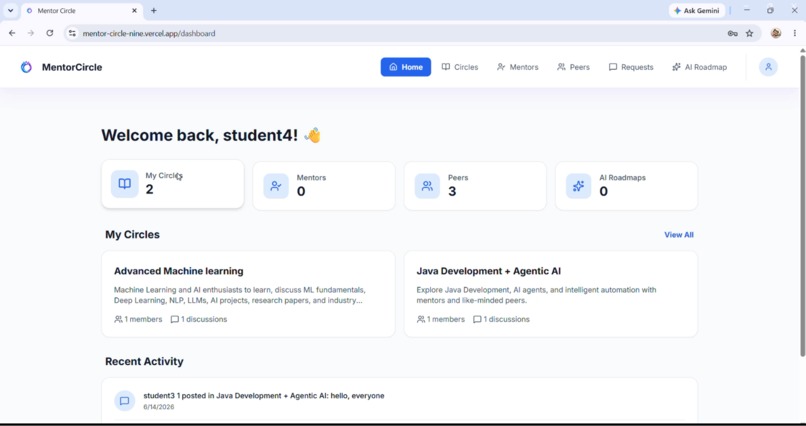Click the browser back arrow
Viewport: 806px width, 426px height.
pos(12,33)
